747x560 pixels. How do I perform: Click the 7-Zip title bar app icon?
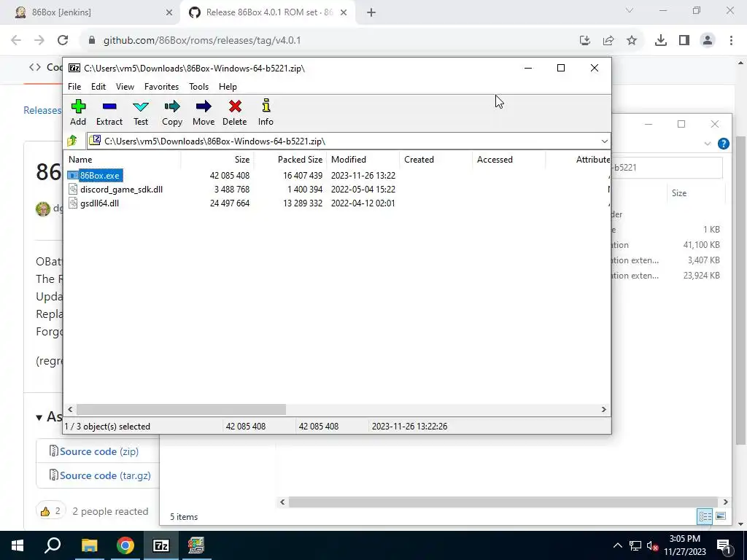(x=74, y=68)
